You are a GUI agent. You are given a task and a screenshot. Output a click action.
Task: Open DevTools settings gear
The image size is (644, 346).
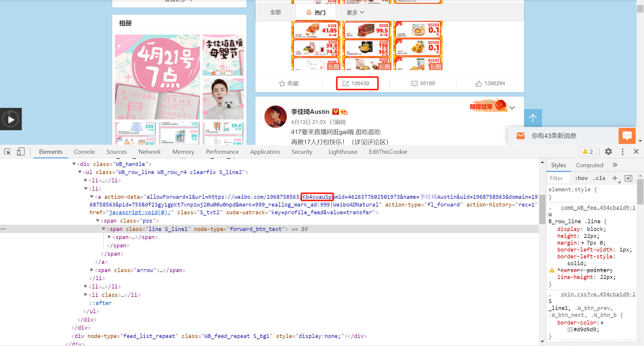click(608, 152)
